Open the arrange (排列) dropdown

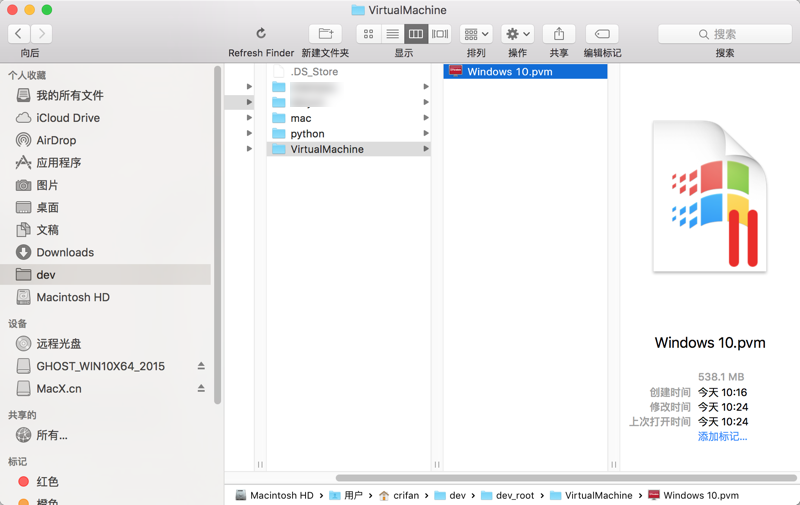pos(476,34)
